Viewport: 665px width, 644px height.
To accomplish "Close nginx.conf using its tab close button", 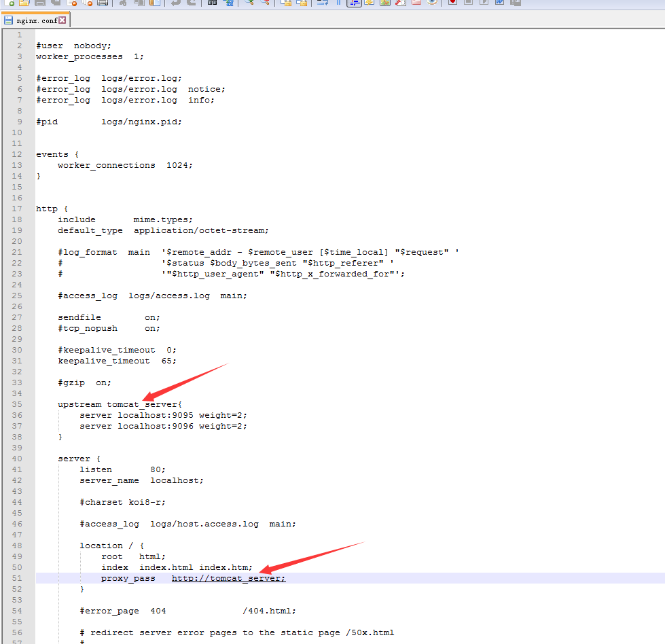I will pos(63,19).
